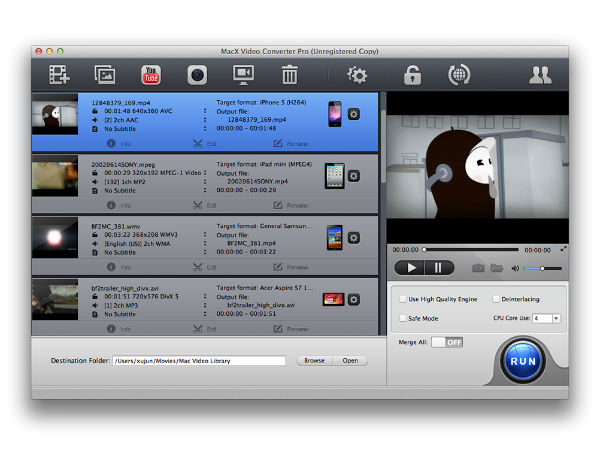Click the trash delete icon in toolbar
Viewport: 600px width, 450px height.
(289, 74)
